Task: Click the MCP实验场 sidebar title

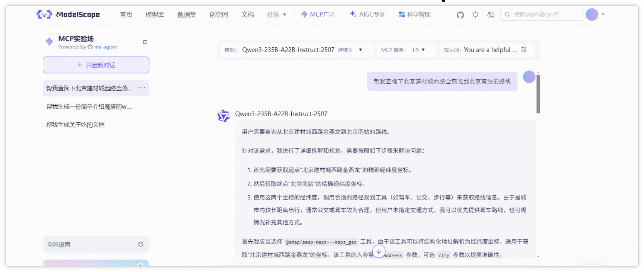Action: [76, 39]
